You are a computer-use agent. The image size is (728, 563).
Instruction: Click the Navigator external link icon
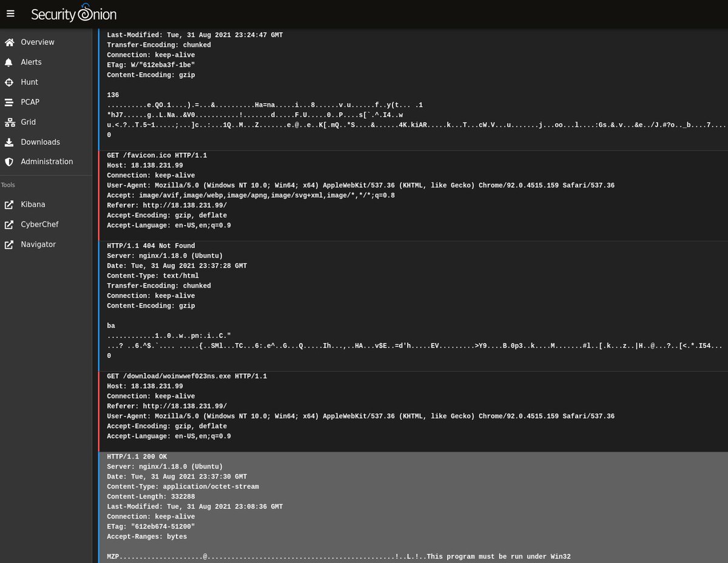[x=9, y=245]
